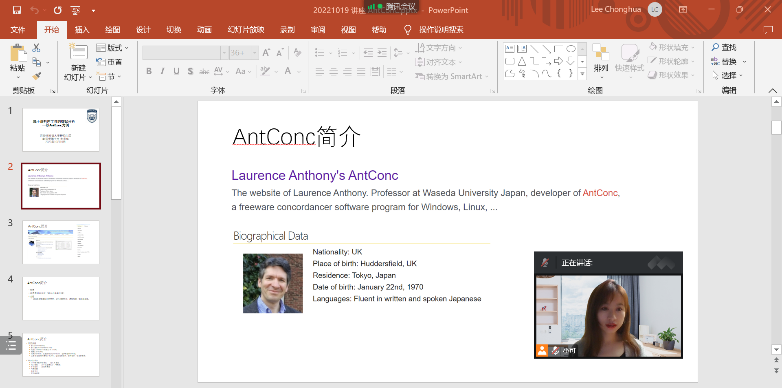Open the Customize Quick Access Toolbar arrow

(93, 10)
